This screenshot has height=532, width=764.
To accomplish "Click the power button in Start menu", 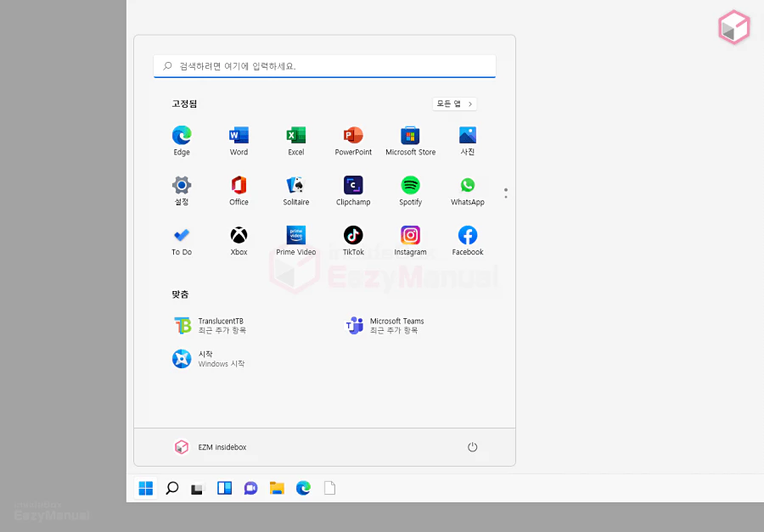I will pos(472,447).
